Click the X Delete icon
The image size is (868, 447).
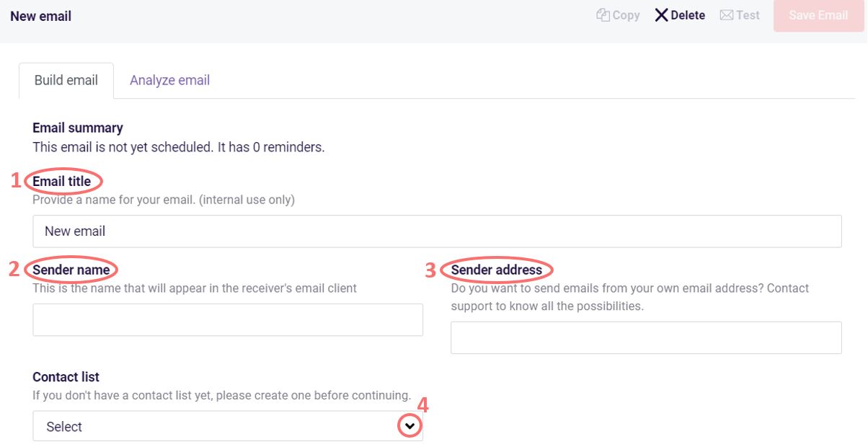pos(661,14)
